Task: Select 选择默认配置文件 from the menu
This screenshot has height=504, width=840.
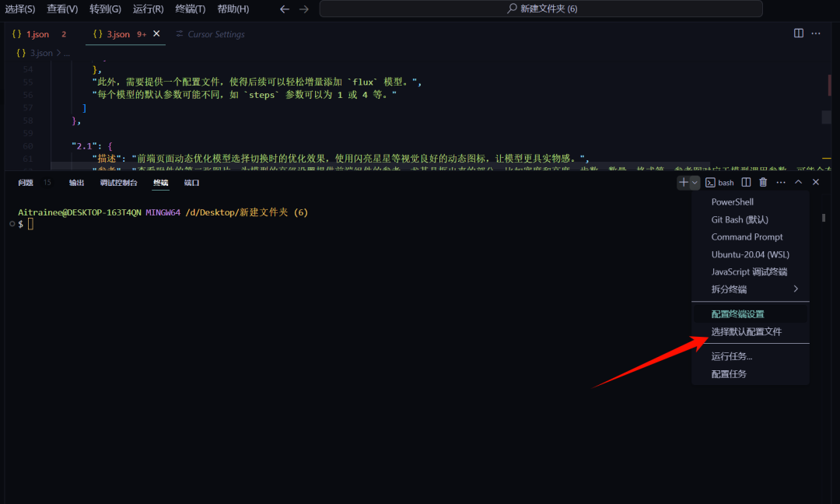Action: [746, 331]
